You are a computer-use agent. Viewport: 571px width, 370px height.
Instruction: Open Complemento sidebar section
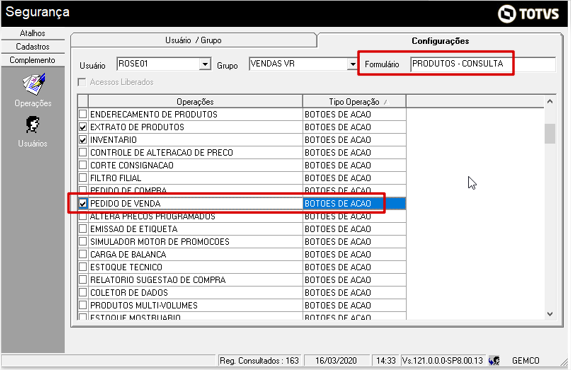point(33,60)
